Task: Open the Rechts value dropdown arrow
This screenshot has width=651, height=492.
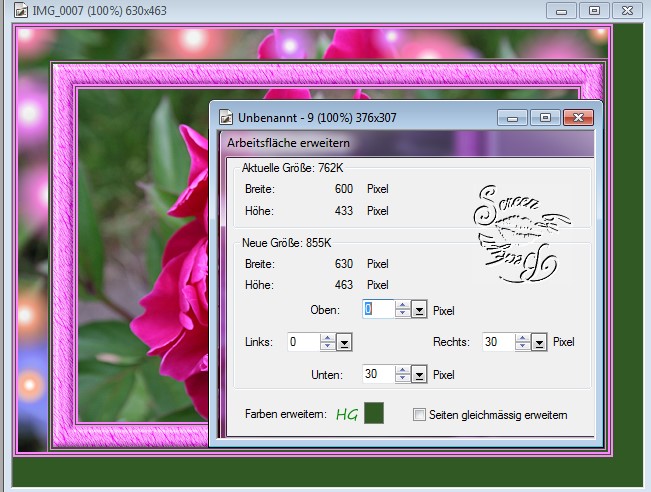Action: pyautogui.click(x=539, y=343)
